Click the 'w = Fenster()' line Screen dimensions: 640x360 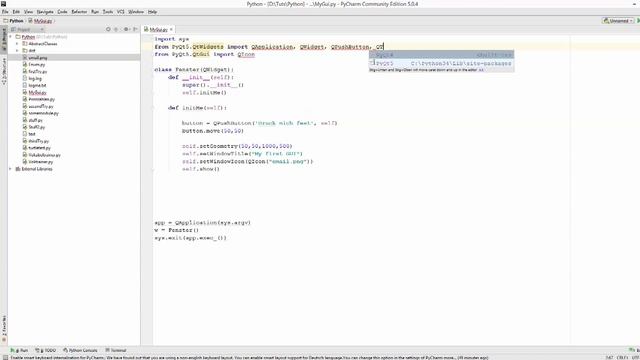pos(176,230)
